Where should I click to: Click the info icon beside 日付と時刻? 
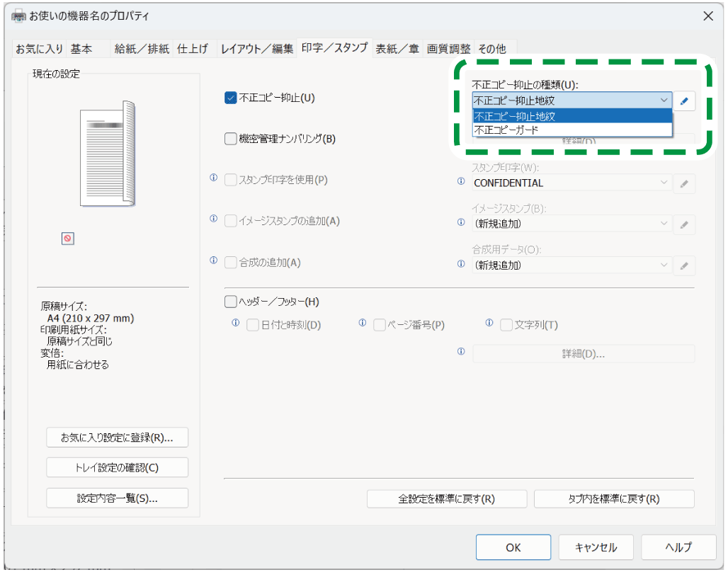pyautogui.click(x=236, y=324)
